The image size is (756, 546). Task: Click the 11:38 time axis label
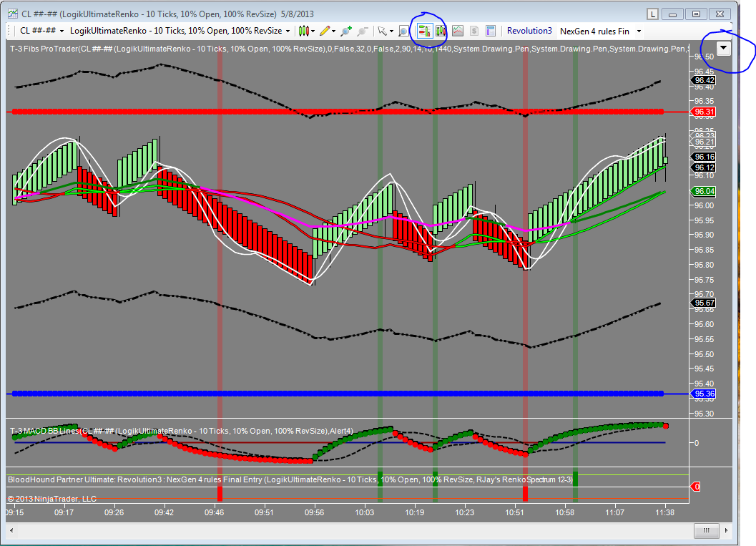[665, 512]
